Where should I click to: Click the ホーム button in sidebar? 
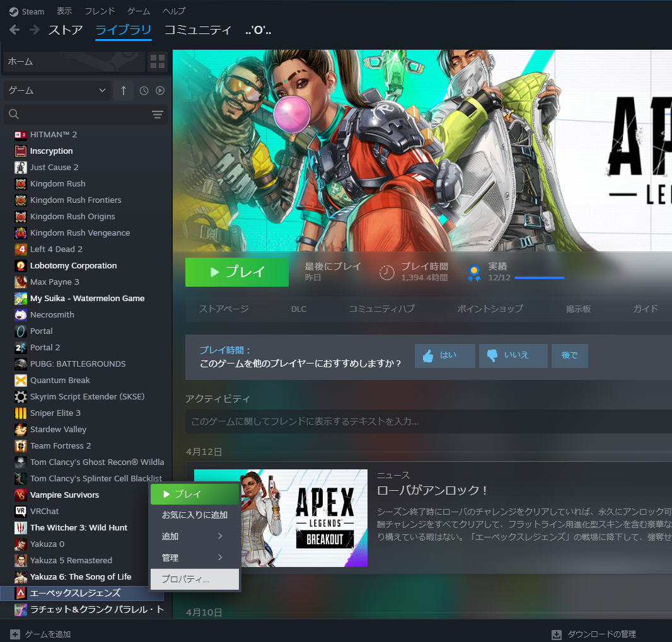[x=74, y=62]
